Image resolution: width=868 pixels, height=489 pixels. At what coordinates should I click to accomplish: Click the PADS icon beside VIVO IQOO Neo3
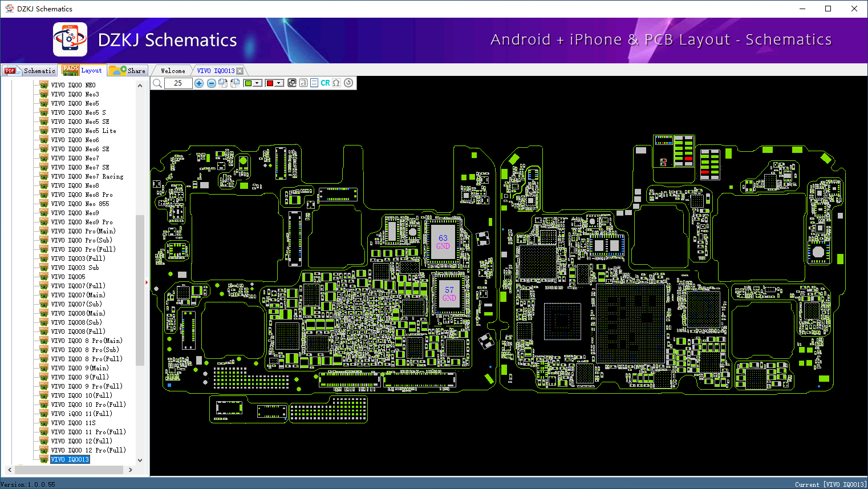(44, 94)
